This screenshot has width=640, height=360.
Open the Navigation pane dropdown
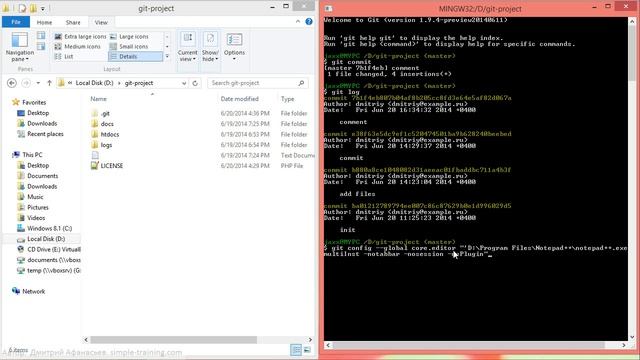pyautogui.click(x=19, y=47)
